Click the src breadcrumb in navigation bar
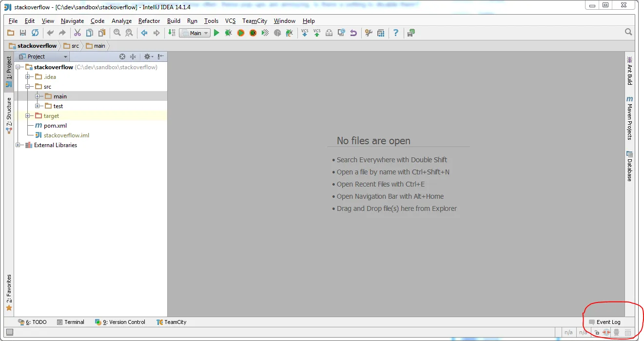644x341 pixels. (71, 46)
